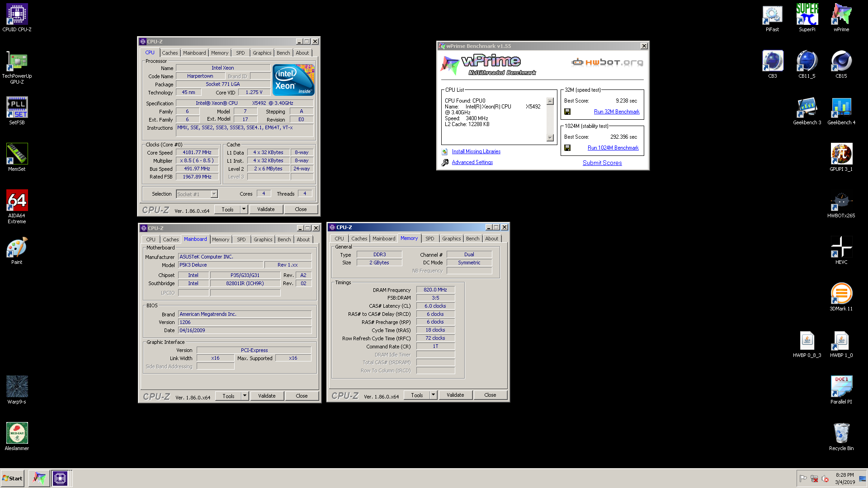Viewport: 868px width, 488px height.
Task: Launch TechPowerUp GPU-Z from the desktop
Action: 17,67
